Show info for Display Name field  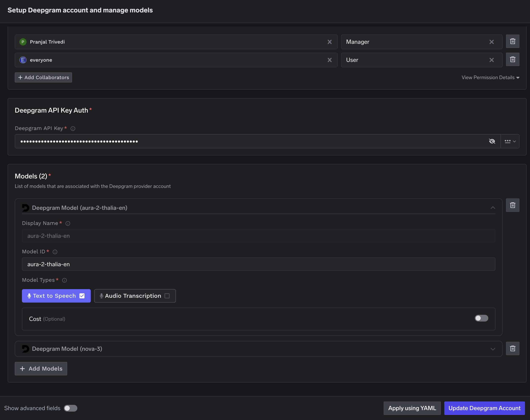point(68,223)
